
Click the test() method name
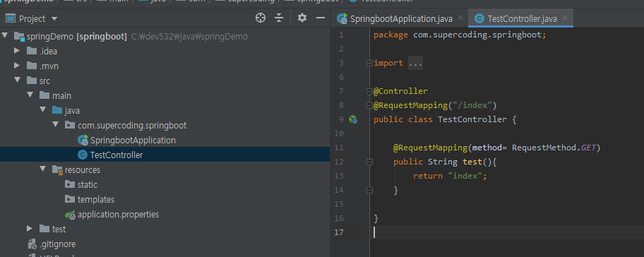click(472, 162)
